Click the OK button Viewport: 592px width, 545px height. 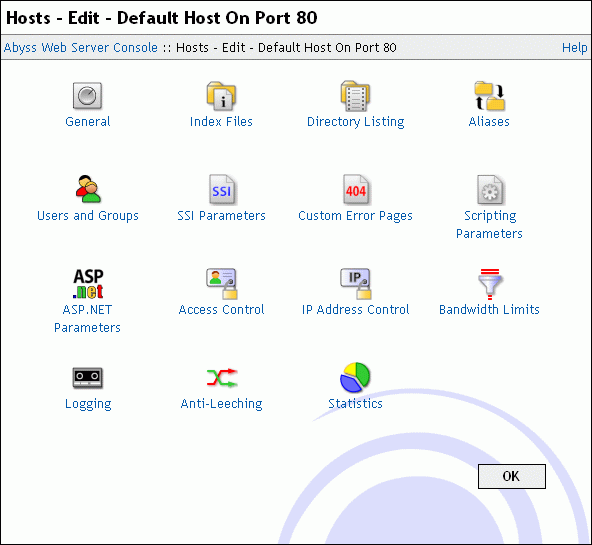click(512, 476)
